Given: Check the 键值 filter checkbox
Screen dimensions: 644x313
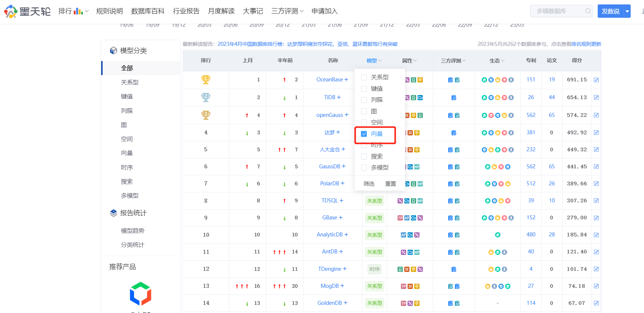Looking at the screenshot, I should click(x=364, y=89).
